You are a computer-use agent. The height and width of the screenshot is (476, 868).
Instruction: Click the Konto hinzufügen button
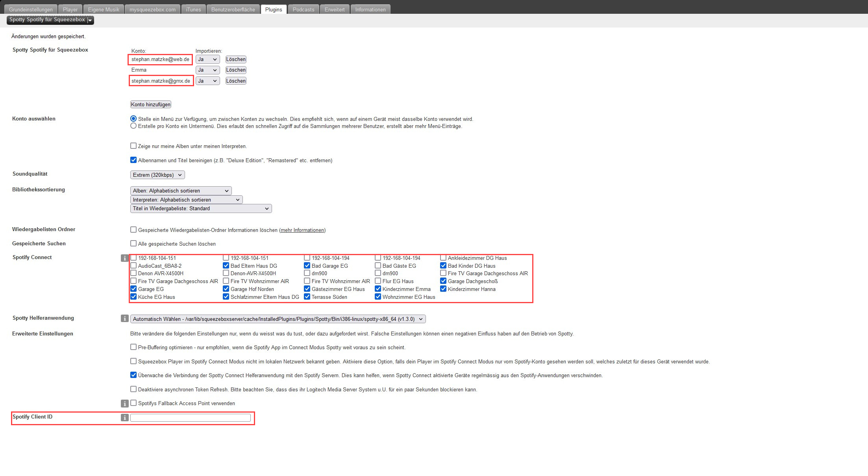coord(151,104)
